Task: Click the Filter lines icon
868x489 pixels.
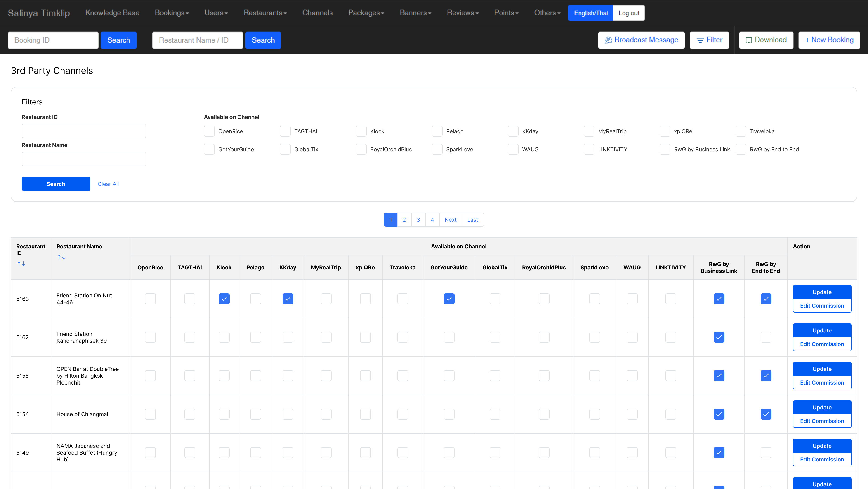Action: coord(700,40)
